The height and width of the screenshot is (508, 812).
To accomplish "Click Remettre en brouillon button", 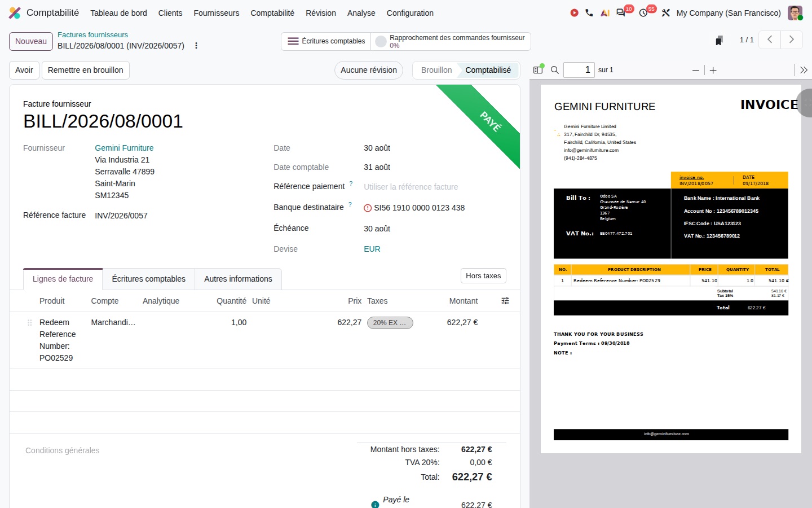I will click(86, 70).
